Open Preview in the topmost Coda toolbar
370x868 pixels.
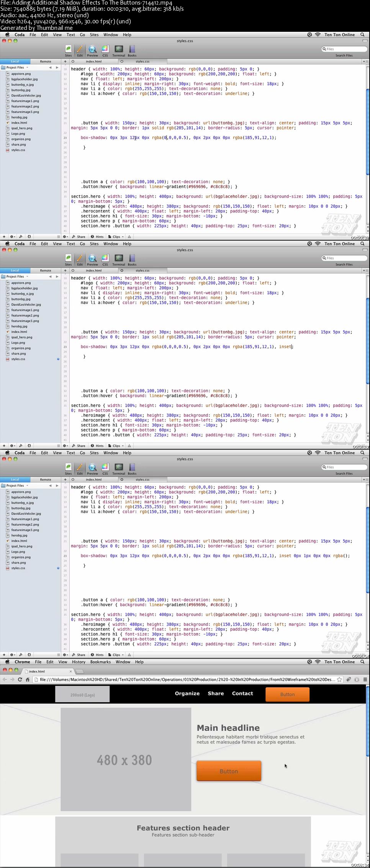point(92,51)
